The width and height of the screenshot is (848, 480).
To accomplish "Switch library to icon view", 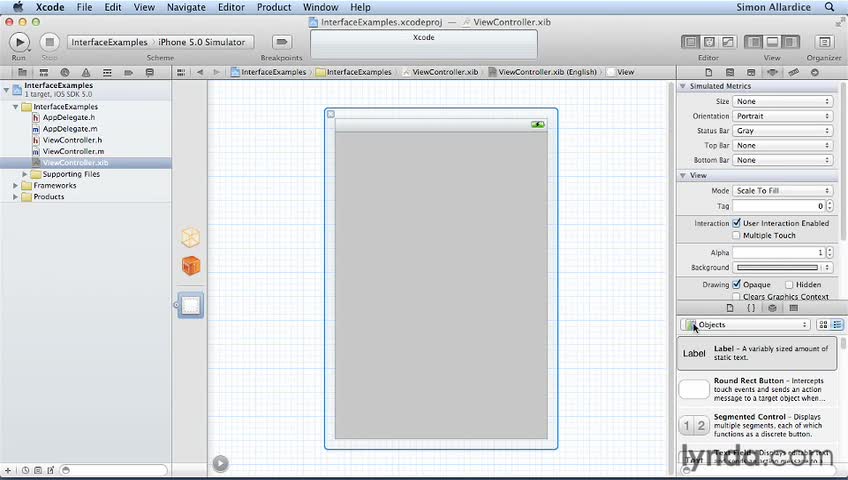I will 823,324.
